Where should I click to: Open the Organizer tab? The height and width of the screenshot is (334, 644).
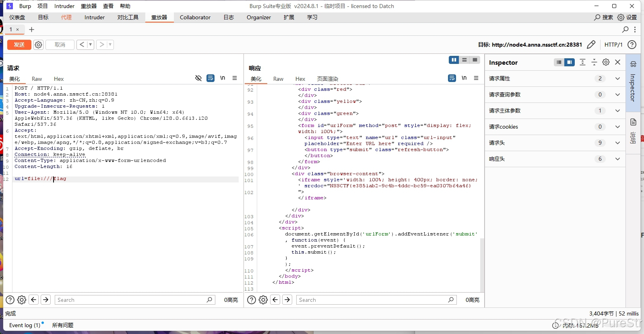coord(259,17)
